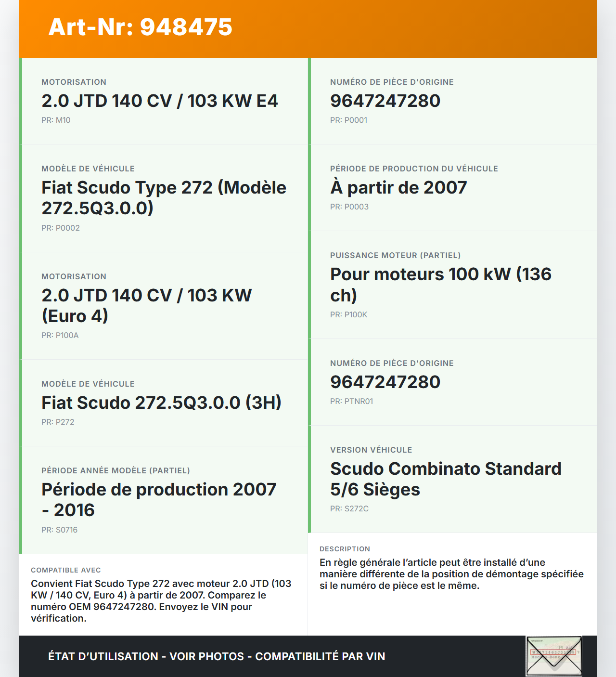The image size is (616, 677).
Task: Select 2.0 JTD 140 CV / 103 KW (Euro 4)
Action: click(146, 305)
